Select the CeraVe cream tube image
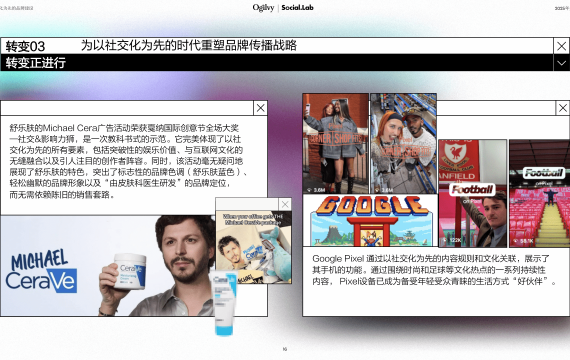 [224, 303]
